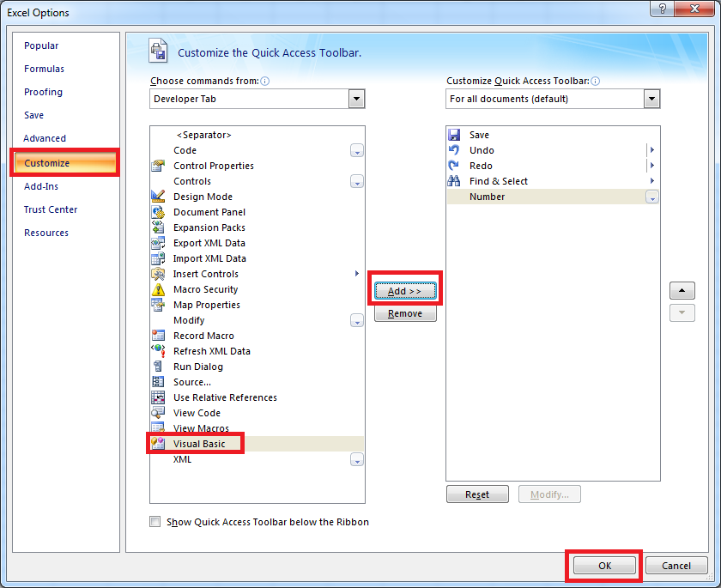Open the Advanced options category
The height and width of the screenshot is (588, 721).
[x=45, y=138]
